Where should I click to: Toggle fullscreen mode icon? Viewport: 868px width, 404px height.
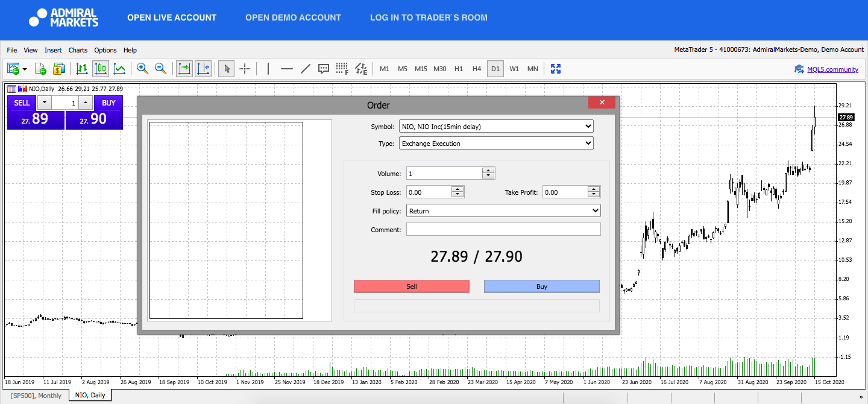[x=556, y=69]
